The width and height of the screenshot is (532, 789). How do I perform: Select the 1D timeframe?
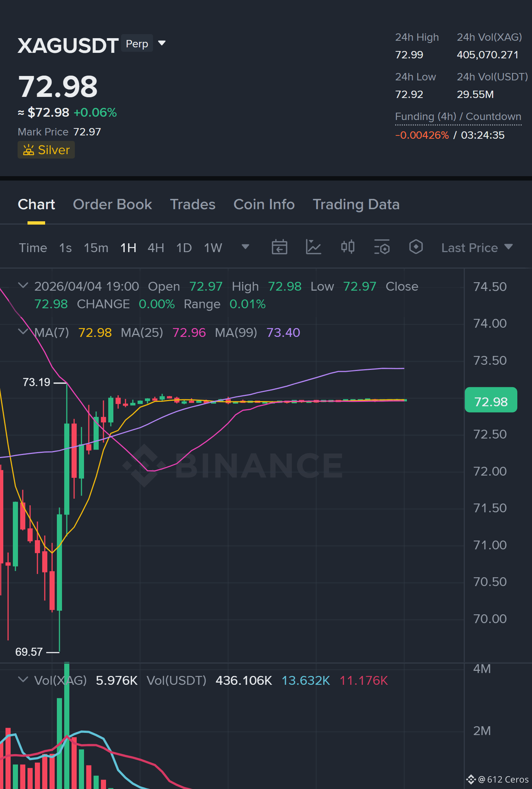pyautogui.click(x=184, y=248)
